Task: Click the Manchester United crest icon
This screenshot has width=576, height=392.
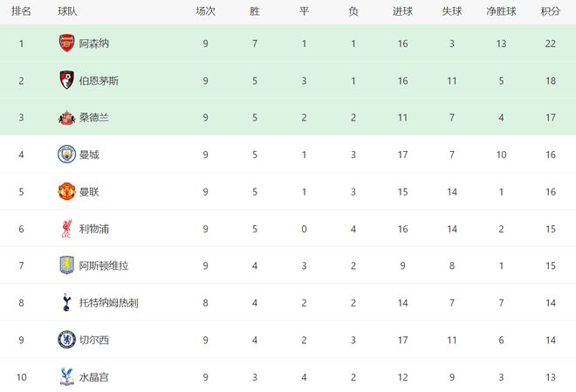Action: [66, 191]
